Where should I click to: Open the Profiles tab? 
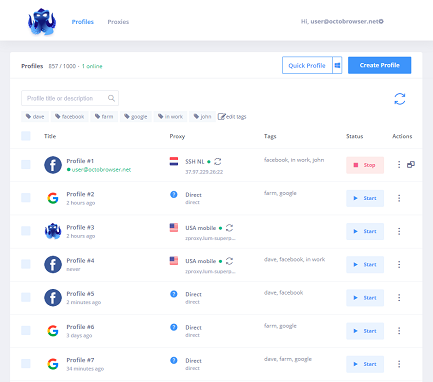[83, 22]
